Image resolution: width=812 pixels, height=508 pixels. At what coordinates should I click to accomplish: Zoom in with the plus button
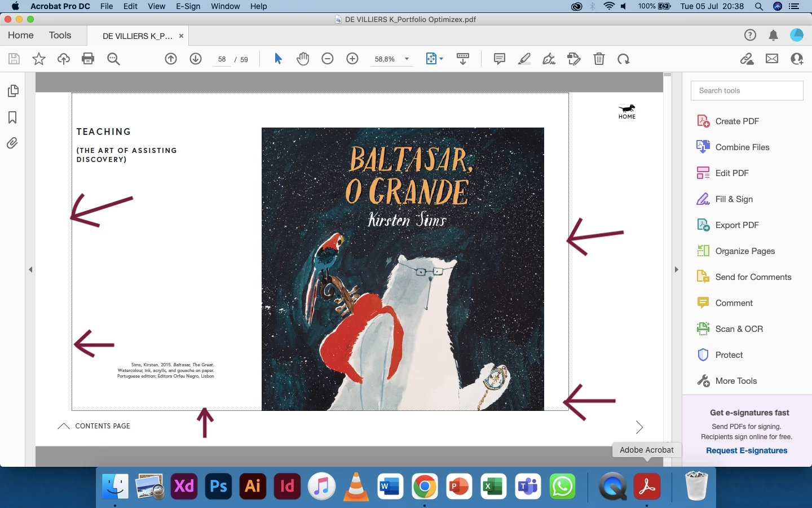tap(352, 59)
